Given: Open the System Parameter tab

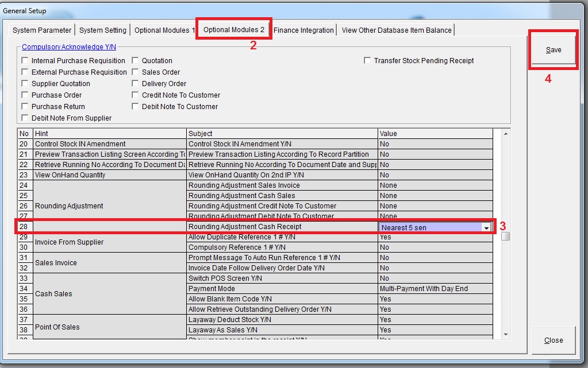Looking at the screenshot, I should coord(42,30).
